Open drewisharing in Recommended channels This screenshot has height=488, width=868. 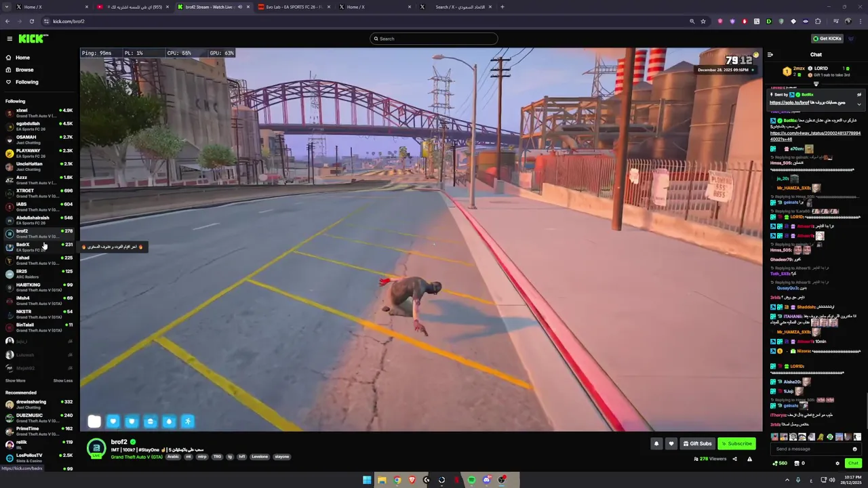coord(39,404)
